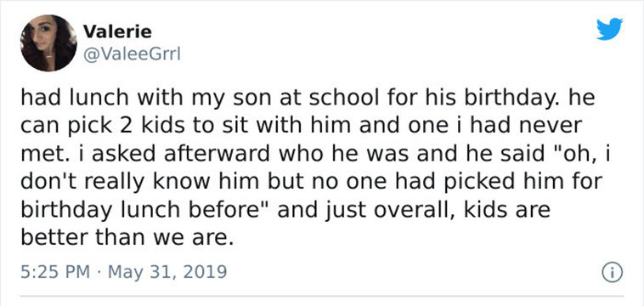Click final line "better than we are."
Image resolution: width=644 pixels, height=306 pixels.
point(127,238)
